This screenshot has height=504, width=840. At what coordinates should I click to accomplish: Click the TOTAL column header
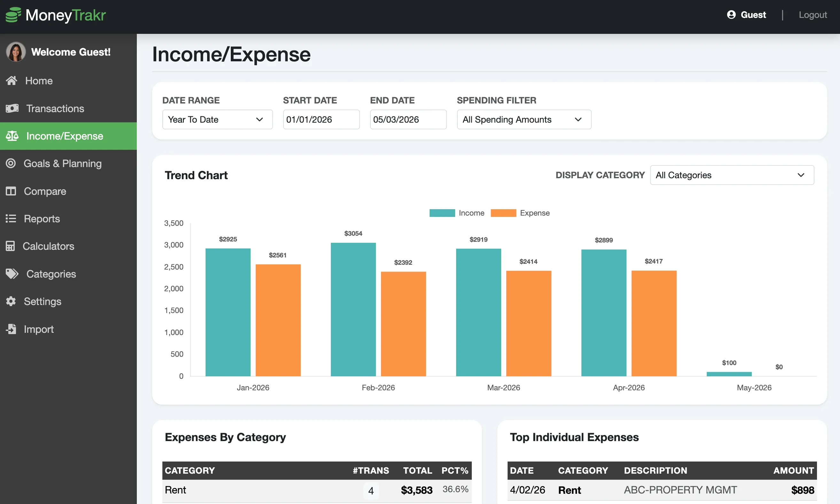pos(418,471)
